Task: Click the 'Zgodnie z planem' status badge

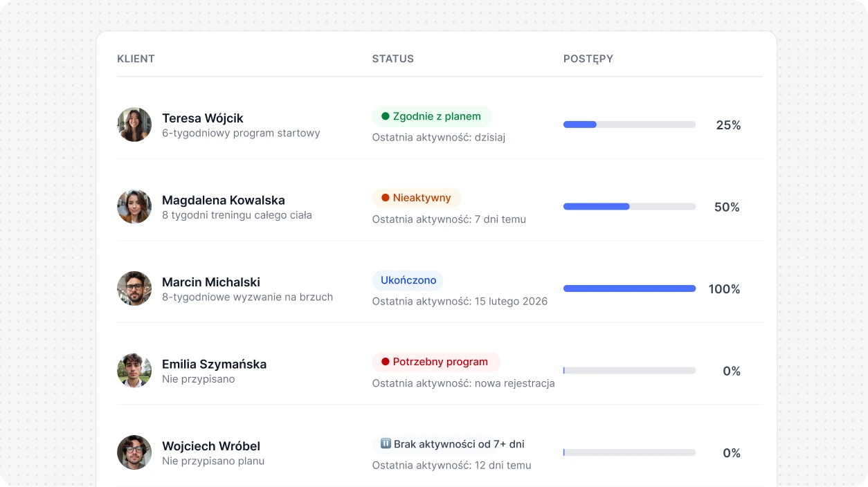Action: 432,116
